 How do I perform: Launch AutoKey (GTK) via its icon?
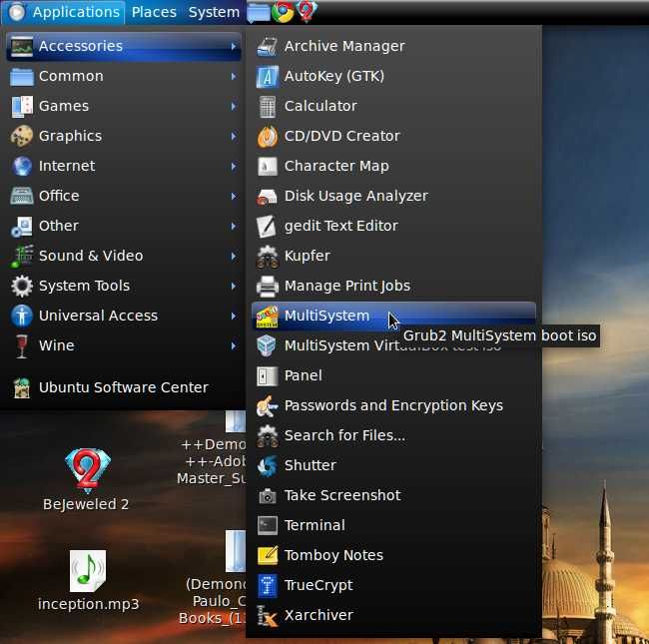[x=268, y=76]
